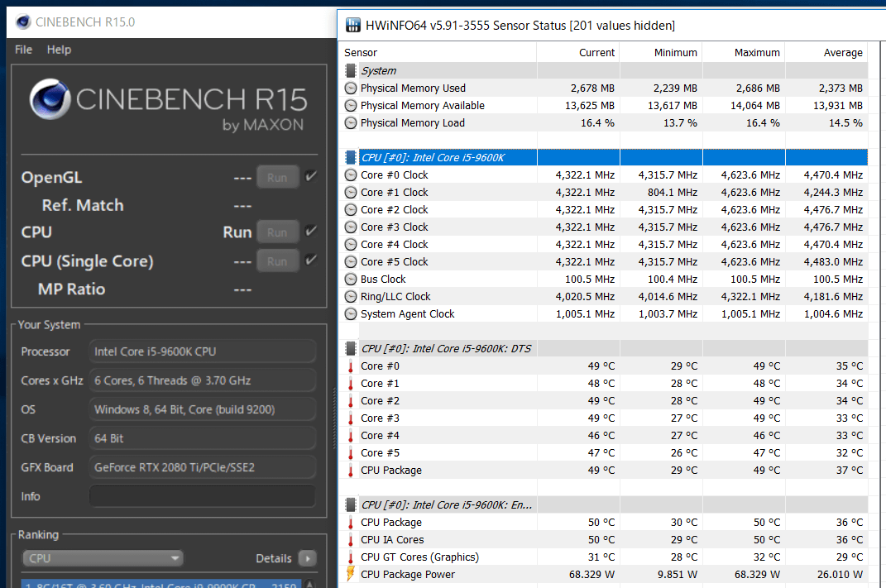Toggle the CPU test checkbox
Image resolution: width=886 pixels, height=588 pixels.
[x=310, y=232]
